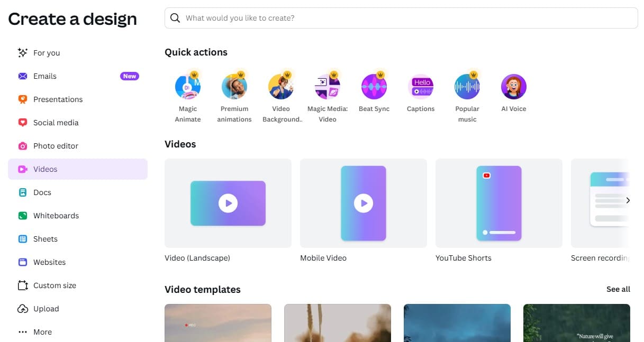Select the Social media menu label
This screenshot has height=342, width=644.
point(56,123)
